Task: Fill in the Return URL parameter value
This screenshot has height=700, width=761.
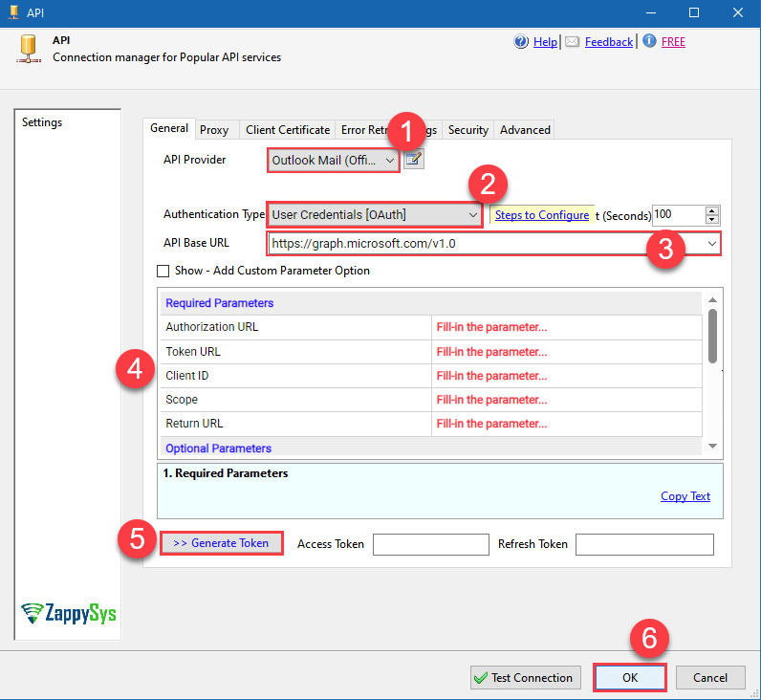Action: coord(566,424)
